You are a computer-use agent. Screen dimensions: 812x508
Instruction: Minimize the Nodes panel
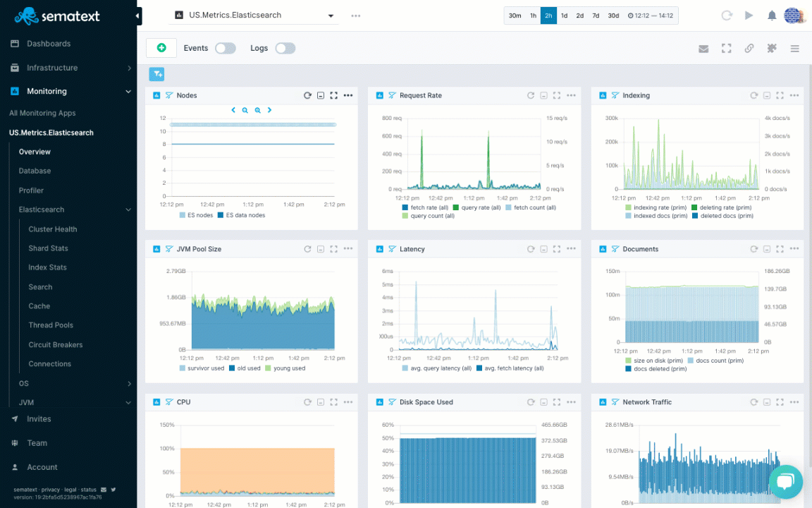(321, 95)
